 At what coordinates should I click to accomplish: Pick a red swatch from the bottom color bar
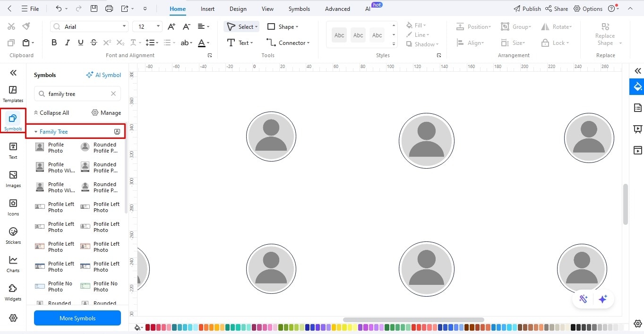click(x=147, y=326)
